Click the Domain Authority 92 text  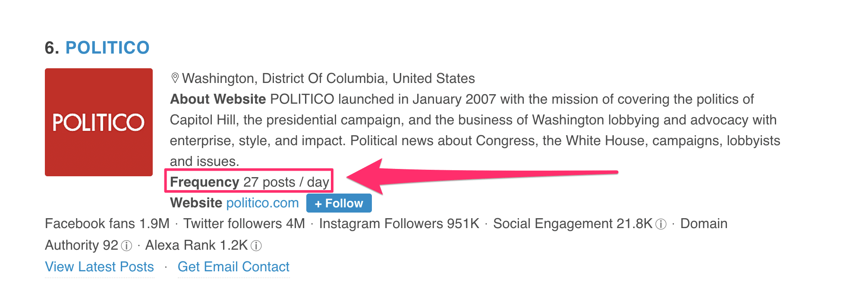coord(82,245)
